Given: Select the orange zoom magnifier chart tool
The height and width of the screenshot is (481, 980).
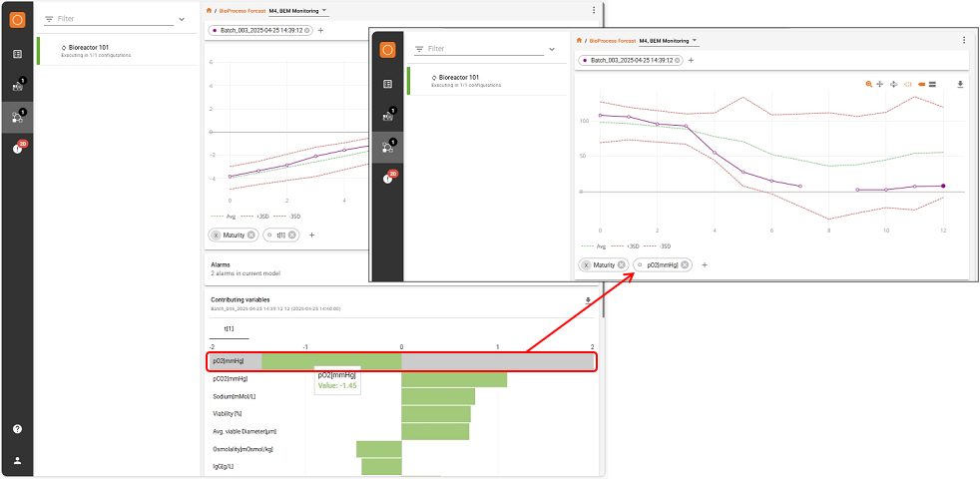Looking at the screenshot, I should 869,84.
